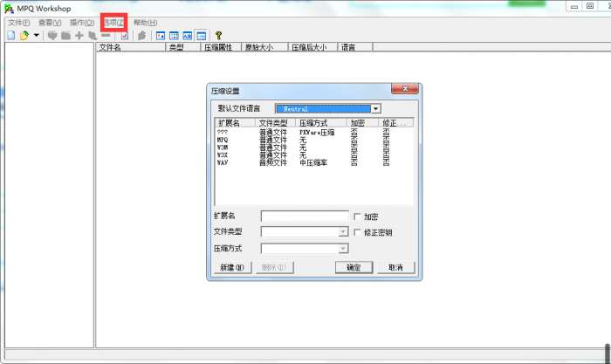Select the W3M extension row
The height and width of the screenshot is (364, 611).
(313, 148)
